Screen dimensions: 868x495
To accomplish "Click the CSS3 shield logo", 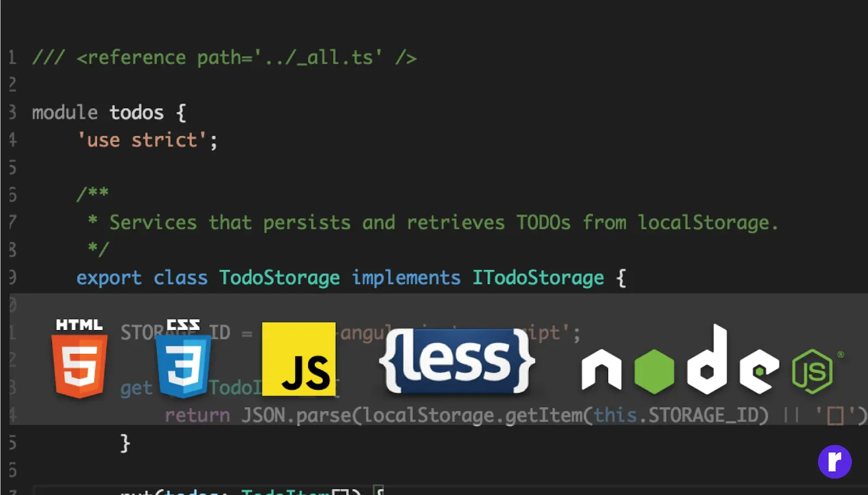I will tap(183, 358).
